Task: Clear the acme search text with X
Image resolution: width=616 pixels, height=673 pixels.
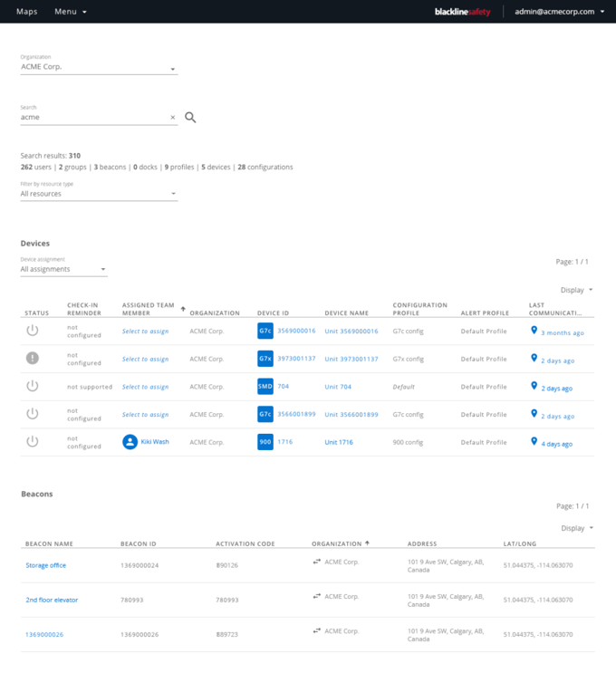Action: click(x=172, y=117)
